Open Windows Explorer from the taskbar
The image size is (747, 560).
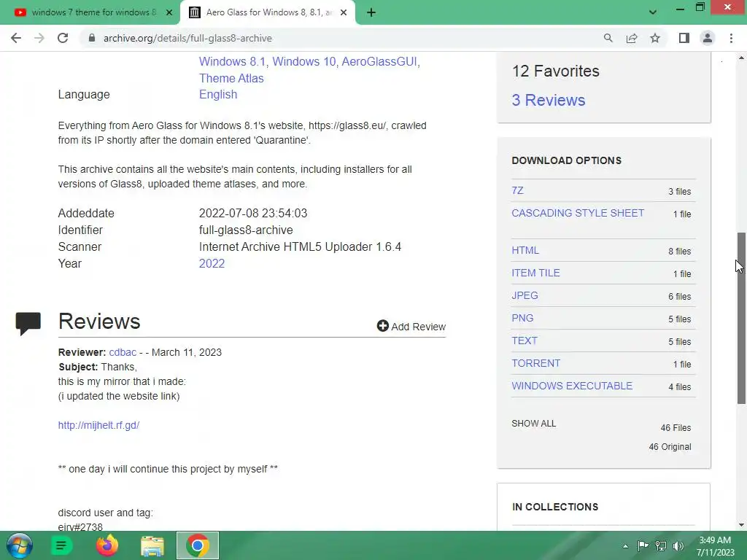click(x=152, y=545)
